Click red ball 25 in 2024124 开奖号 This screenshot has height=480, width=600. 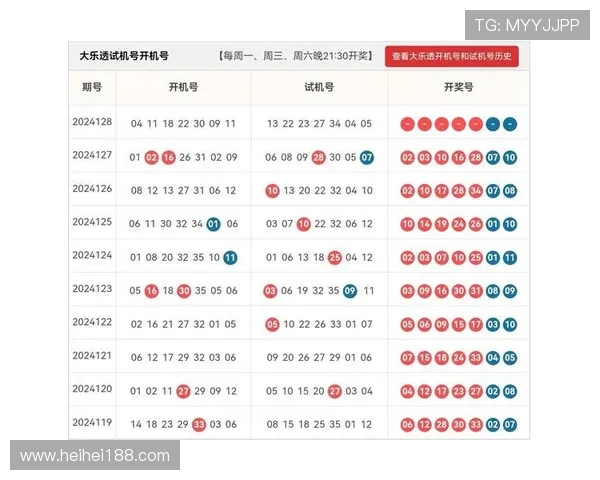[x=476, y=258]
